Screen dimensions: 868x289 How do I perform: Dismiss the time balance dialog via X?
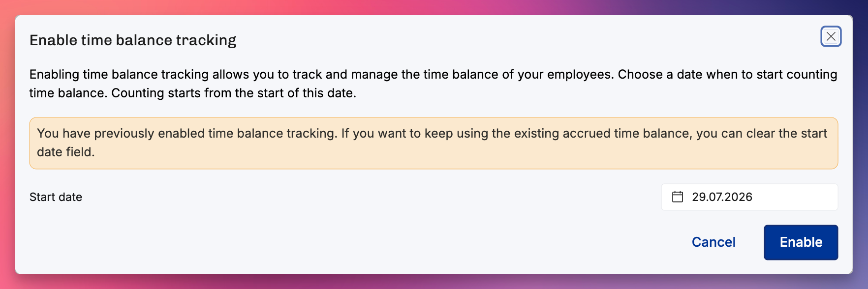coord(831,36)
